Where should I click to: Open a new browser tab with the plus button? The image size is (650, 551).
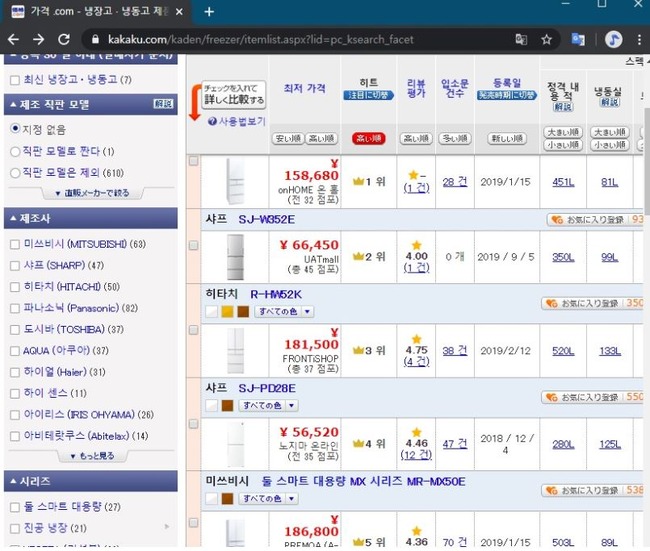(x=209, y=12)
